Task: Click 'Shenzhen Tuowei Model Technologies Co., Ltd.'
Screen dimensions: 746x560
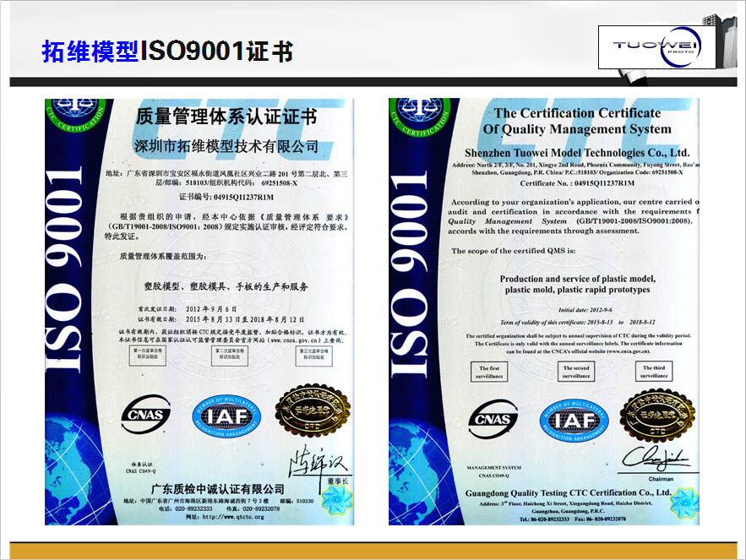Action: [577, 153]
